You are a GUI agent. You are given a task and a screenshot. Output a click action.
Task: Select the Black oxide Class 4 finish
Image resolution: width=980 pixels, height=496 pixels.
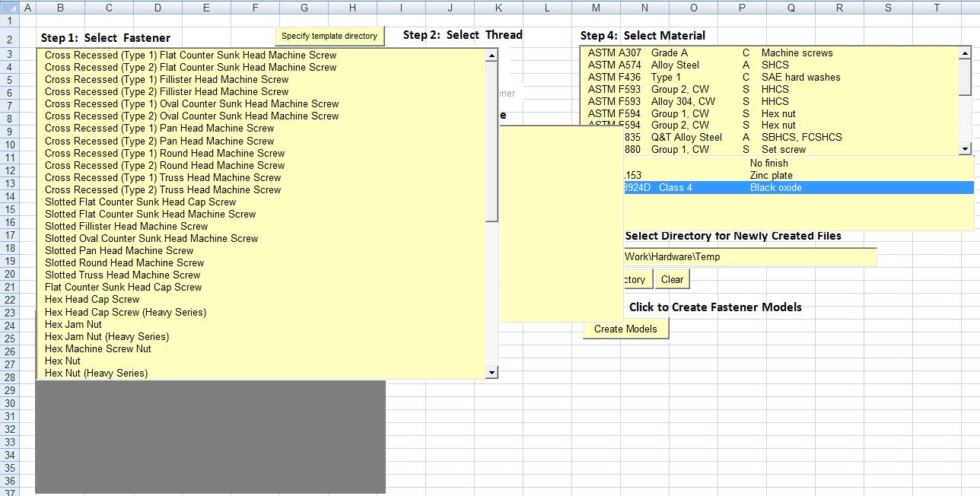pyautogui.click(x=775, y=187)
